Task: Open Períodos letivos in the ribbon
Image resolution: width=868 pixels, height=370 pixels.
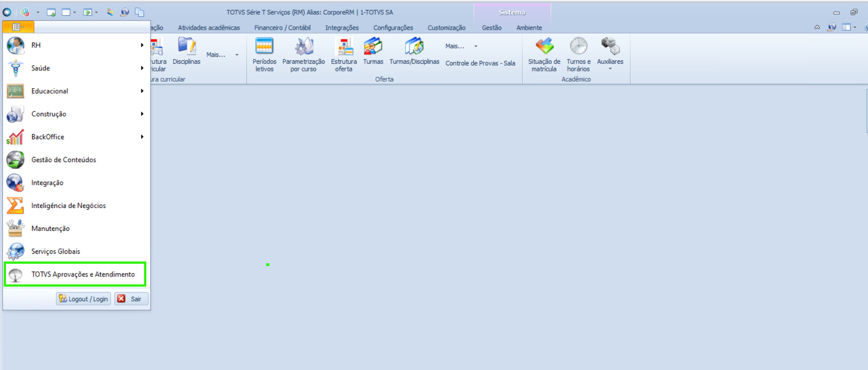Action: 264,55
